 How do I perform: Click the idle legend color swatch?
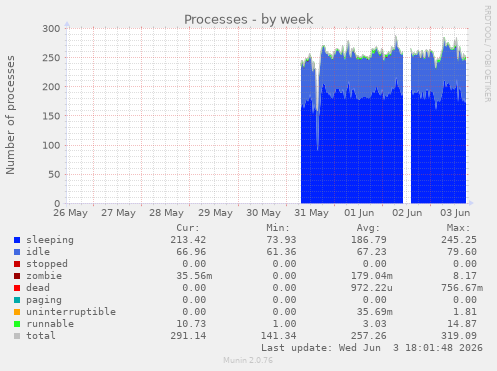pos(17,252)
